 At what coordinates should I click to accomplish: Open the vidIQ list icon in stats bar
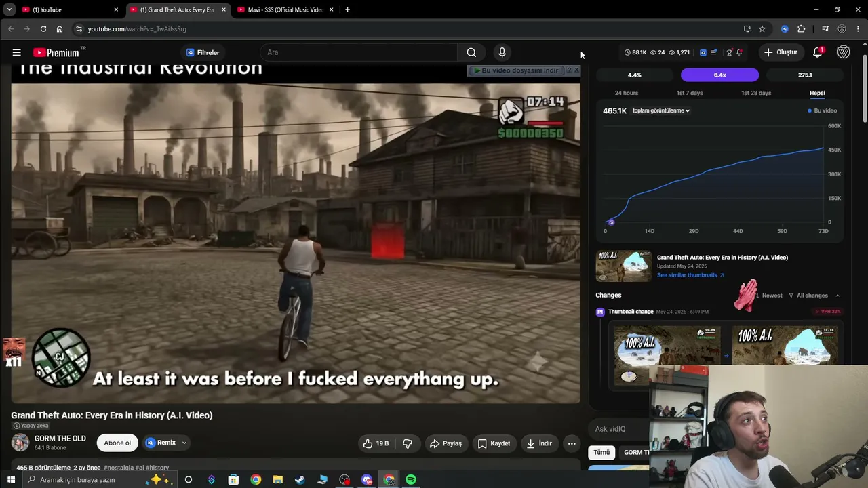713,52
